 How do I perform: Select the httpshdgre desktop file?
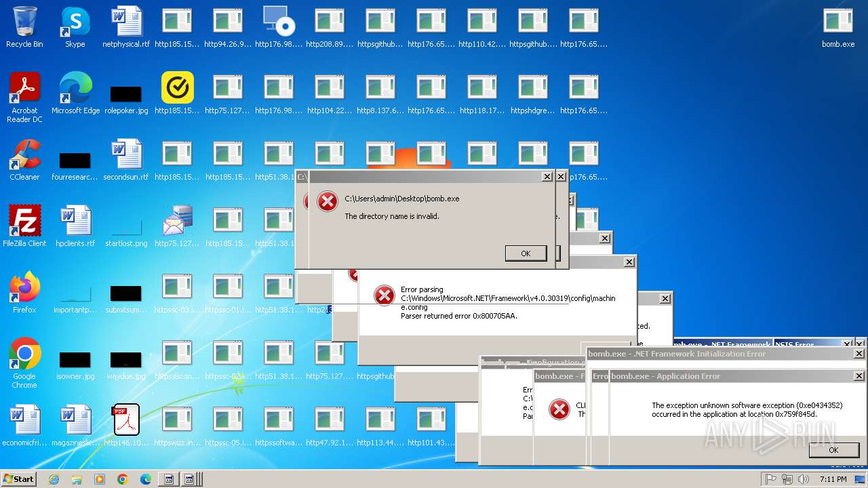pos(533,94)
